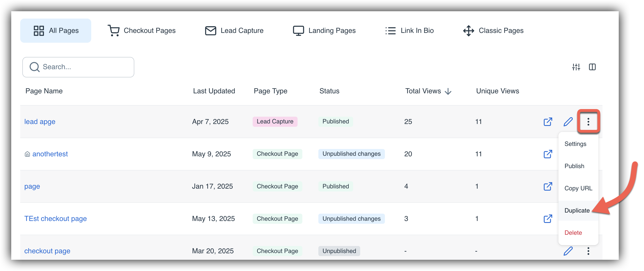Open the anothertest page link

pyautogui.click(x=50, y=154)
